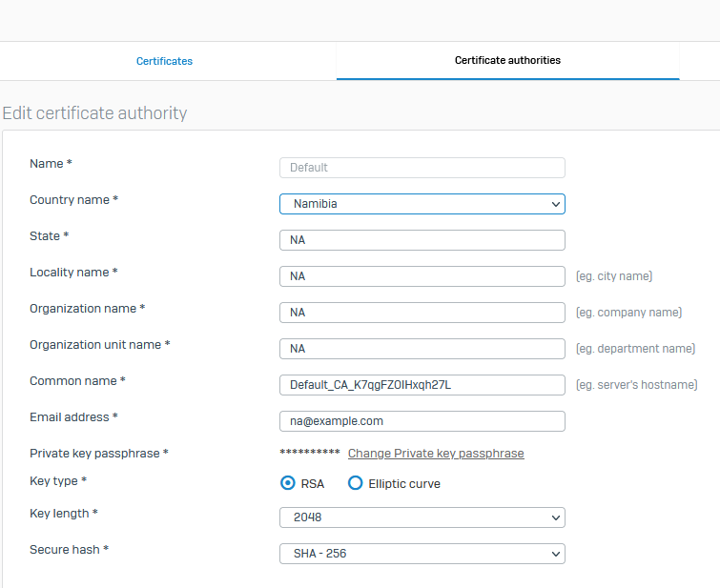Focus the State input field
Image resolution: width=720 pixels, height=588 pixels.
tap(422, 240)
